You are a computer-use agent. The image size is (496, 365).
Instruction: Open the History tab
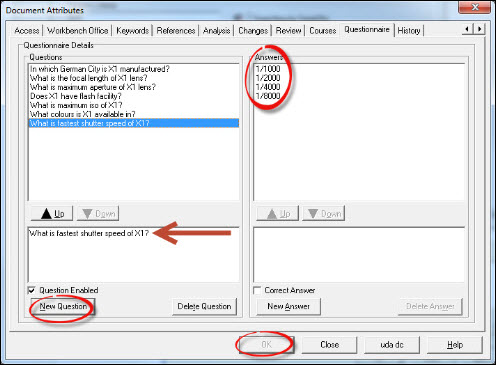click(409, 31)
